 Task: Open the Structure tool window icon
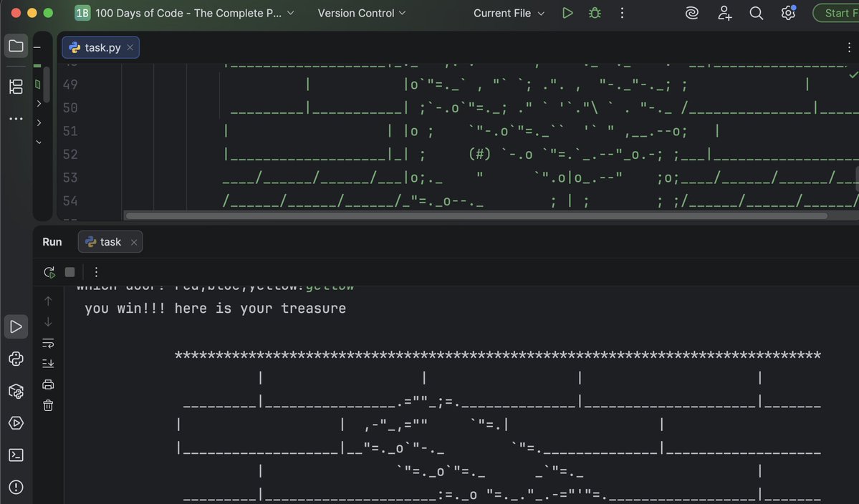pyautogui.click(x=16, y=87)
